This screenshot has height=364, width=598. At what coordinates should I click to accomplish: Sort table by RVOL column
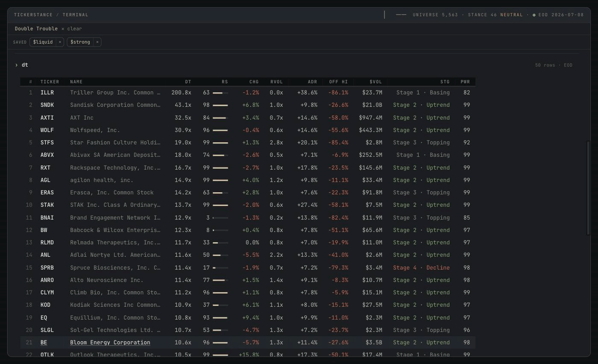click(x=276, y=82)
